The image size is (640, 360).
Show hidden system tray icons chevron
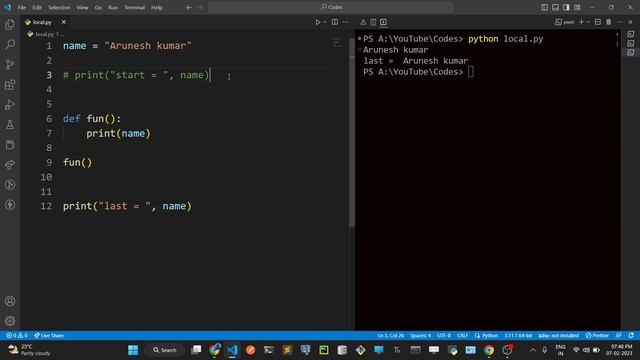click(x=533, y=350)
